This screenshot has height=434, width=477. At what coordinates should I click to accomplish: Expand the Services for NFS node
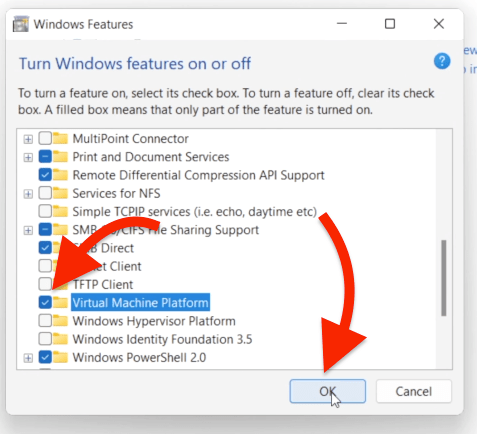(28, 194)
